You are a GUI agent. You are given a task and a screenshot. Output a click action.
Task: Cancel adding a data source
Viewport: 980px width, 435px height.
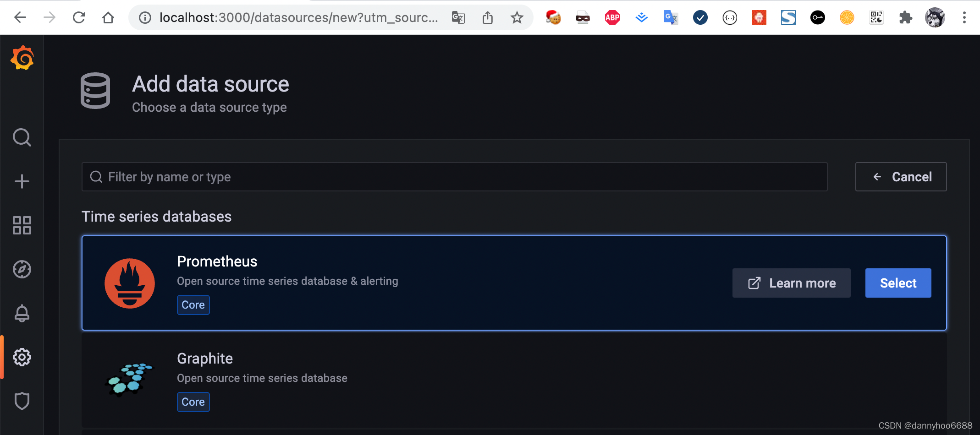point(901,177)
